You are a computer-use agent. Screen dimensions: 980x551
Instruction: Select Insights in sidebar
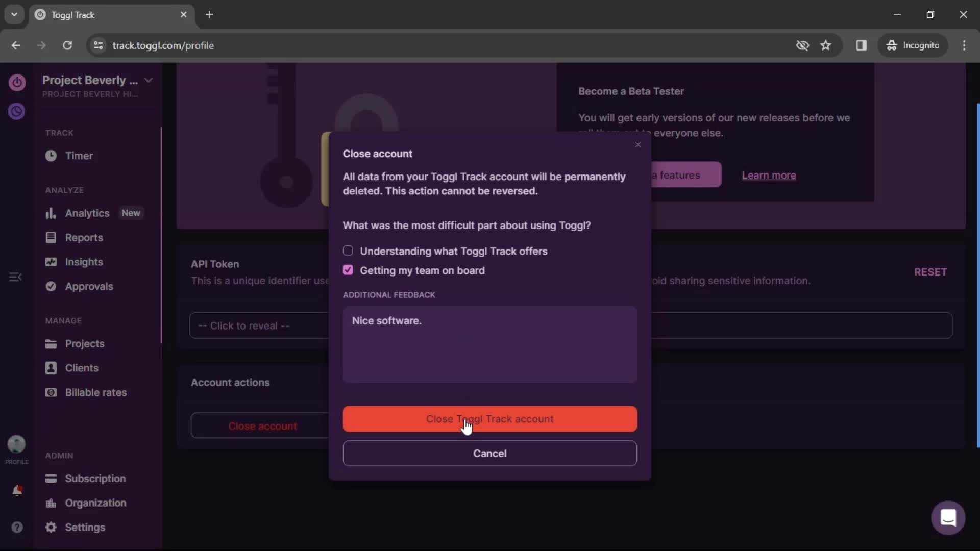(84, 262)
